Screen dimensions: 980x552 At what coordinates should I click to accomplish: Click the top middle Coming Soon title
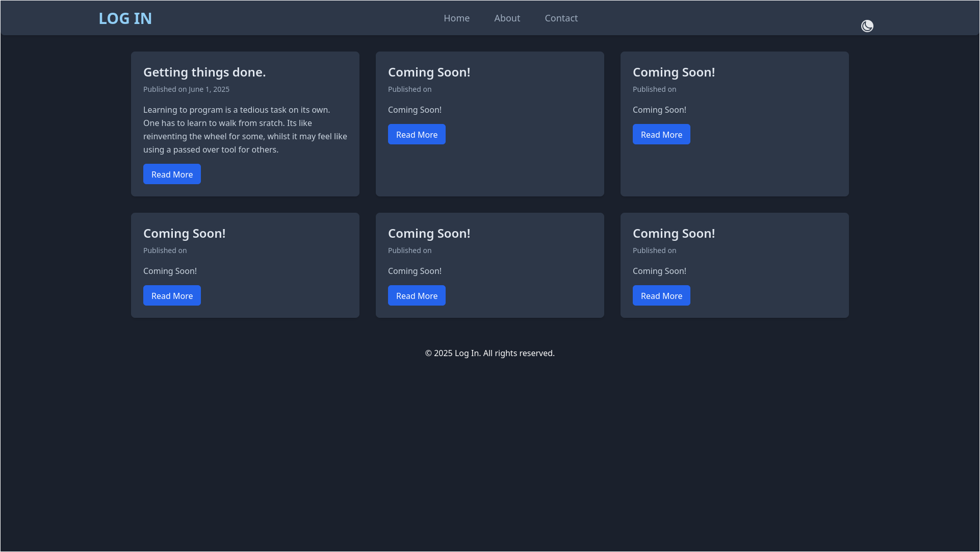429,72
